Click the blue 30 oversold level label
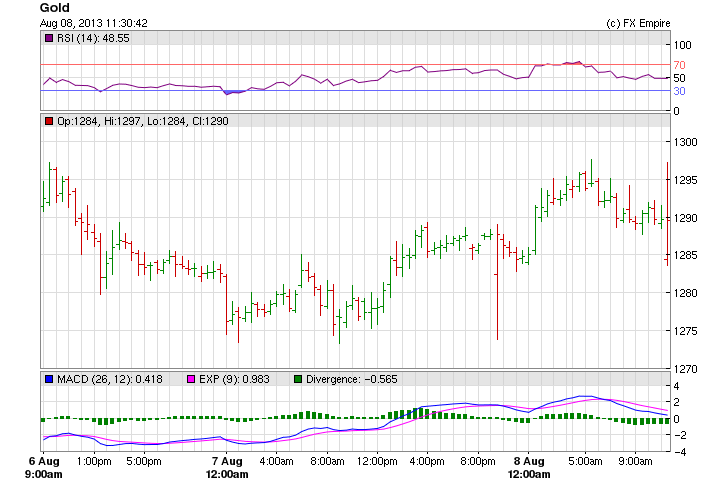The width and height of the screenshot is (710, 487). click(x=679, y=91)
